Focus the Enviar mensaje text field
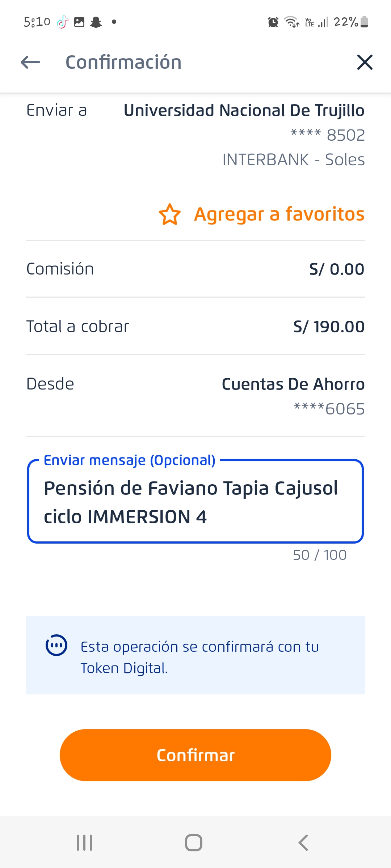 pyautogui.click(x=195, y=502)
